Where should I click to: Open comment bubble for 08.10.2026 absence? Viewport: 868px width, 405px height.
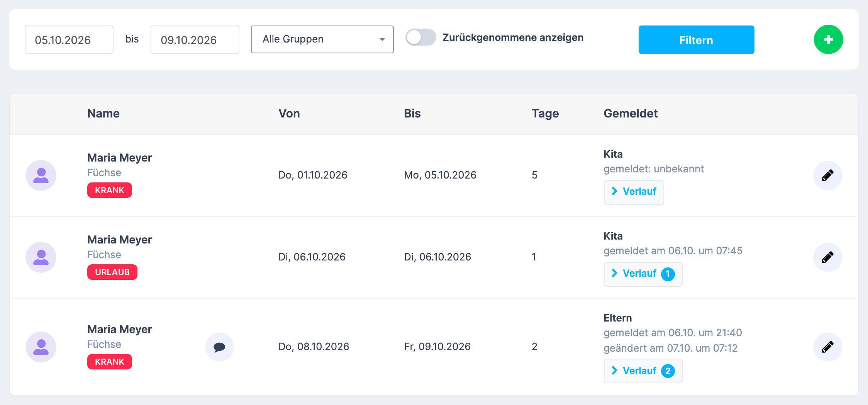pos(219,347)
